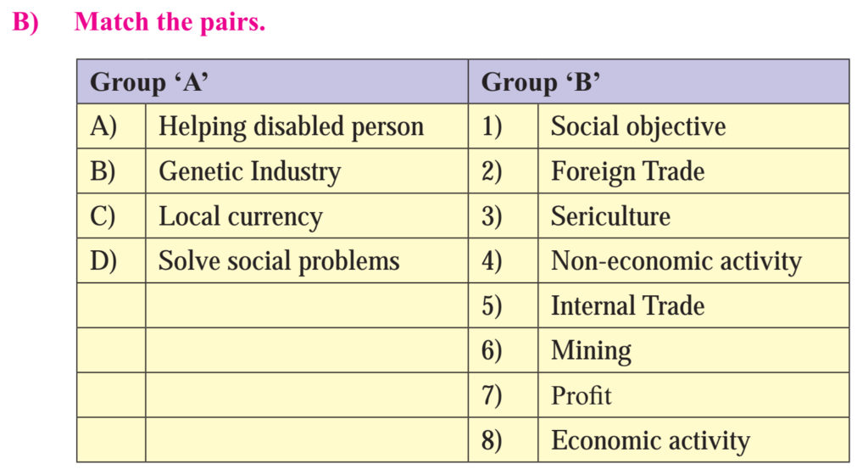Click 'Social objective' in Group B

coord(638,126)
